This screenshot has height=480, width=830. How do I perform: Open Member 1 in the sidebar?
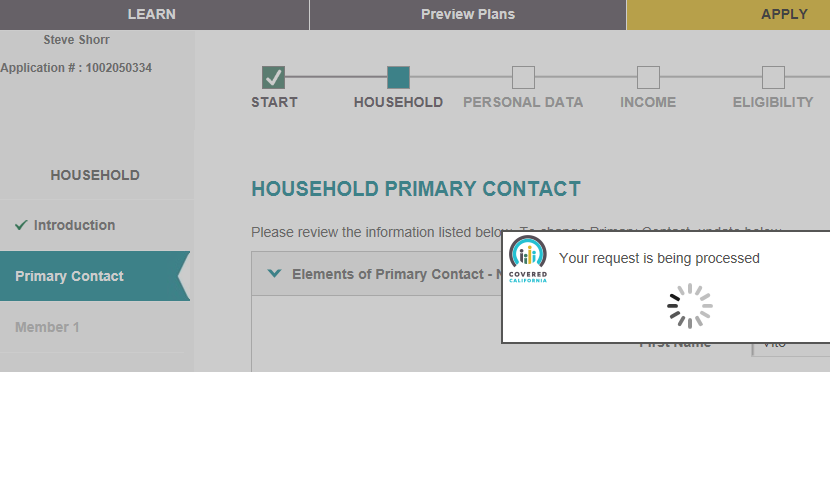click(x=47, y=327)
